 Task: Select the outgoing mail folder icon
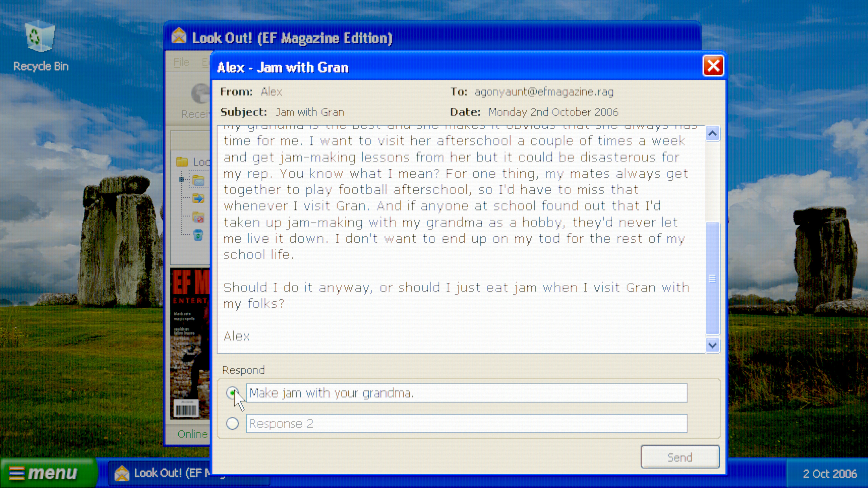click(x=198, y=198)
